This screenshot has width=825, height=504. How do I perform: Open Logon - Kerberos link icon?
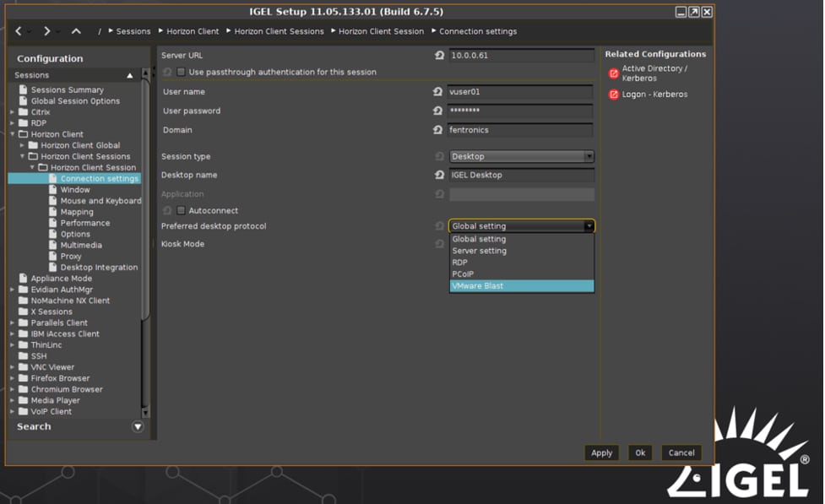pyautogui.click(x=614, y=95)
